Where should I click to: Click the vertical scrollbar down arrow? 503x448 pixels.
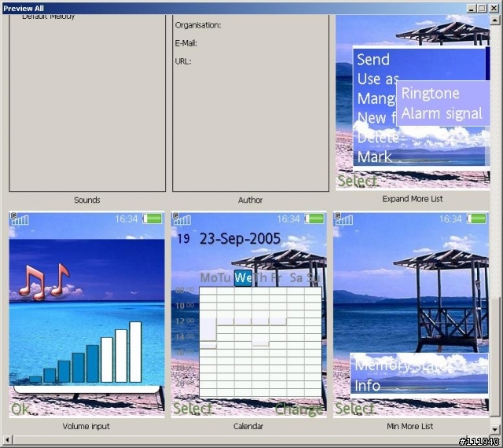tap(494, 429)
